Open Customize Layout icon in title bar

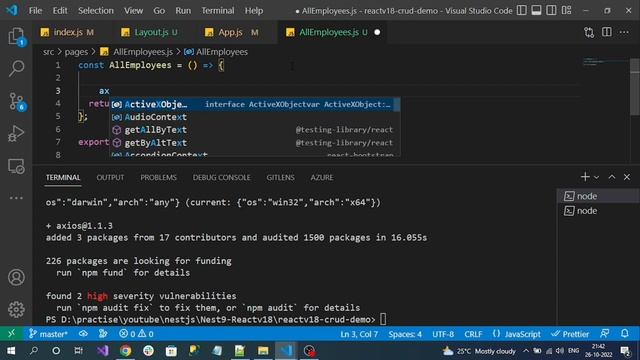tap(566, 11)
